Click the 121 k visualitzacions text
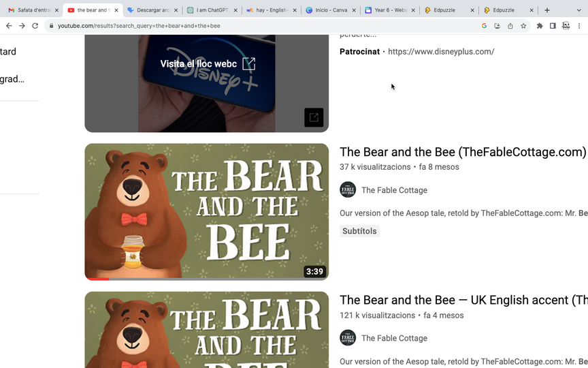The width and height of the screenshot is (588, 368). tap(377, 315)
